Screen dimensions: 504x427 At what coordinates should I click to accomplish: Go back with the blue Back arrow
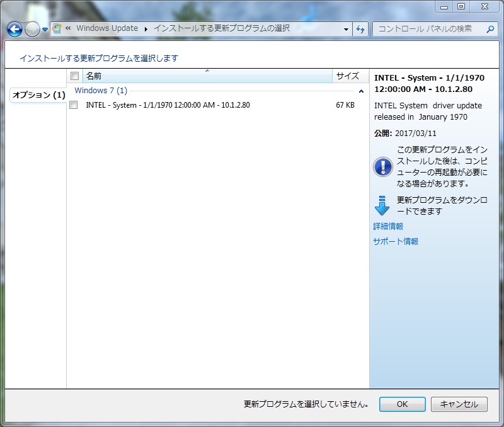pos(14,30)
